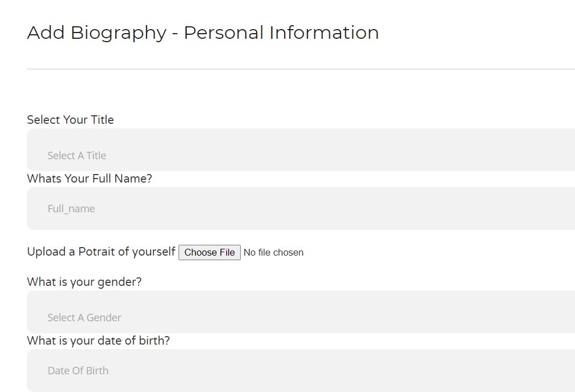Click the "Full_name" placeholder text
Screen dimensions: 575x392
71,209
